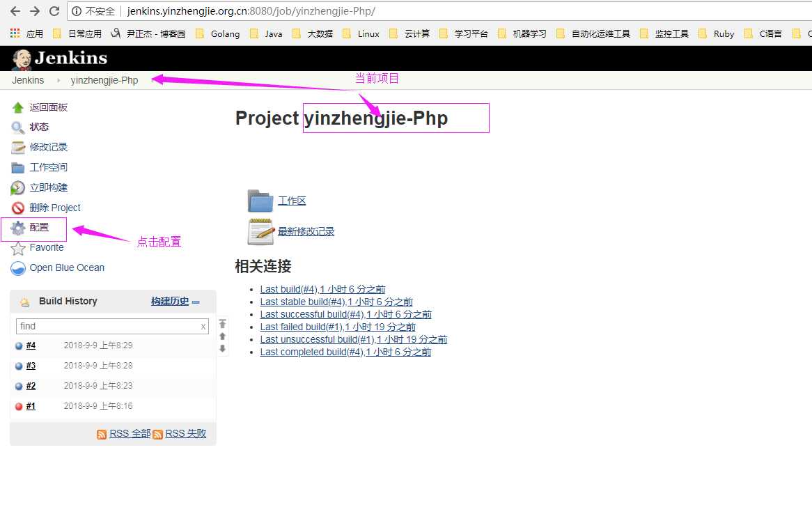The width and height of the screenshot is (812, 521).
Task: Click the star icon beside Favorite
Action: (x=18, y=249)
